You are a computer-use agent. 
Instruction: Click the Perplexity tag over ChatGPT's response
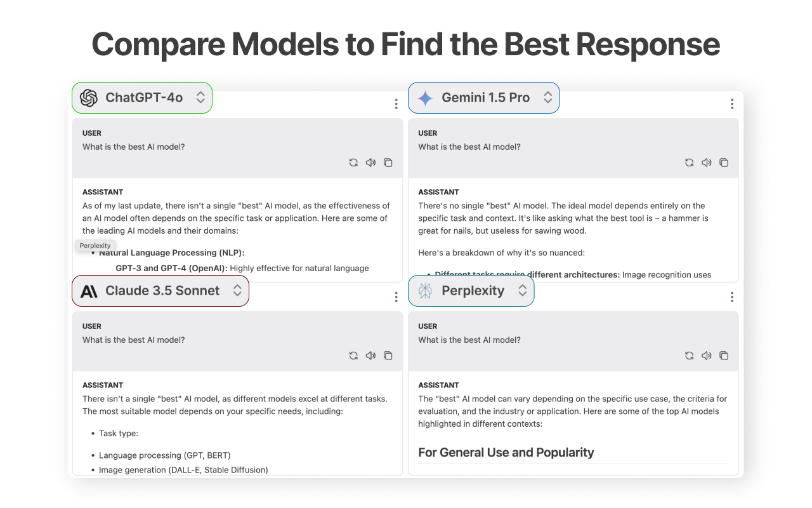pyautogui.click(x=95, y=245)
